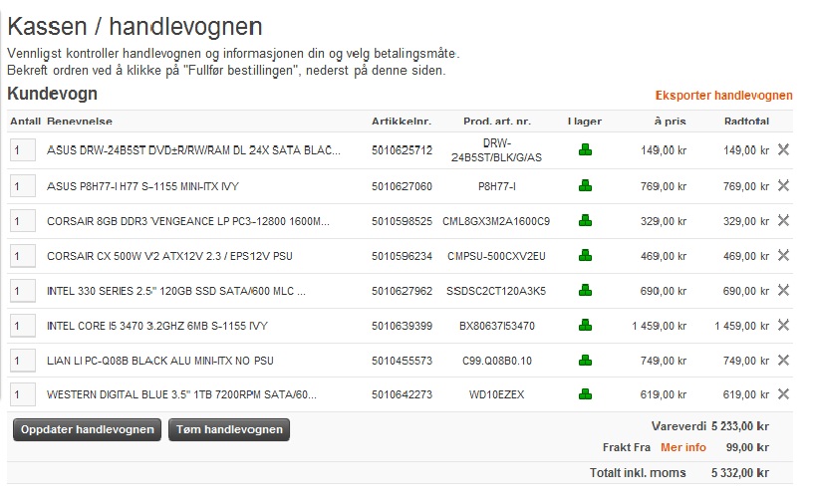
Task: Open Corsair 8GB DDR3 Vengeance product name
Action: [187, 221]
